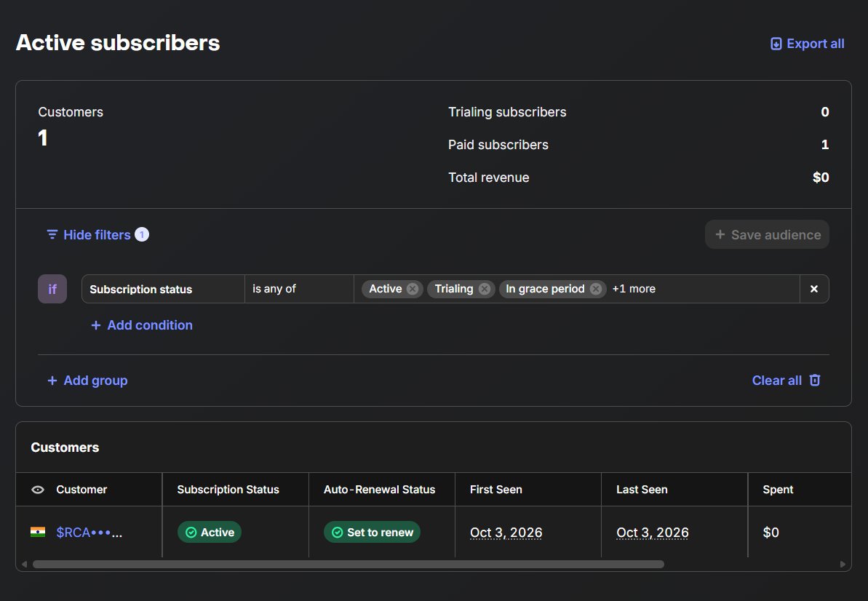The height and width of the screenshot is (601, 868).
Task: Click the filter lines icon beside Hide filters
Action: coord(52,234)
